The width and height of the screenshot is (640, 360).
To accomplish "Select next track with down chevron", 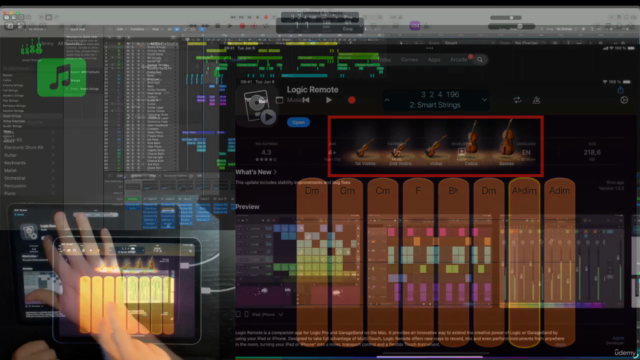I will (x=484, y=100).
